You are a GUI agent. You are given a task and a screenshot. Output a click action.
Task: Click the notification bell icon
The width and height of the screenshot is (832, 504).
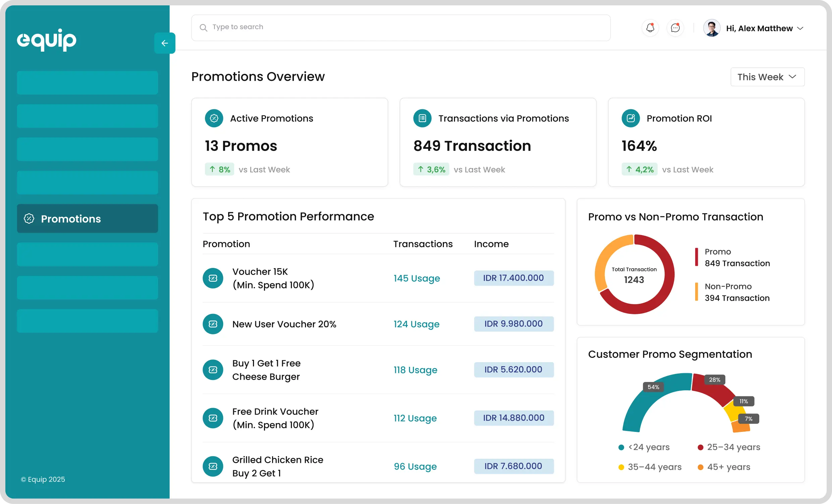pyautogui.click(x=650, y=28)
